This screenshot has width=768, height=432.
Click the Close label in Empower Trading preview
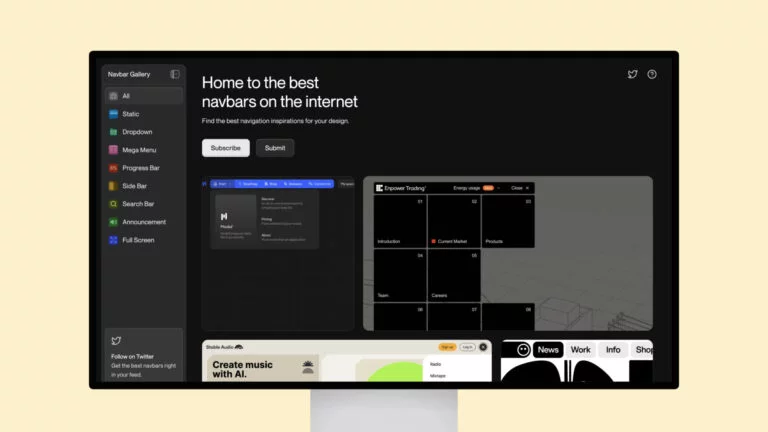517,188
